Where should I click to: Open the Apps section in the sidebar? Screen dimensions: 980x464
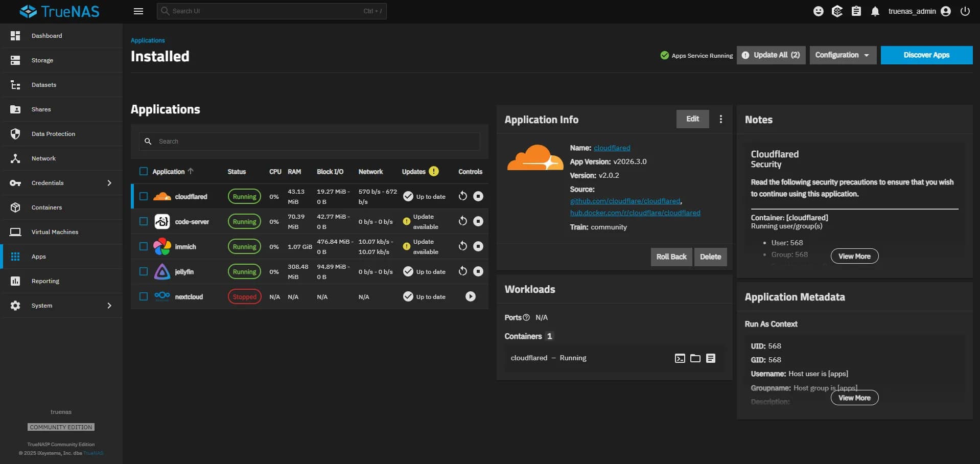38,256
